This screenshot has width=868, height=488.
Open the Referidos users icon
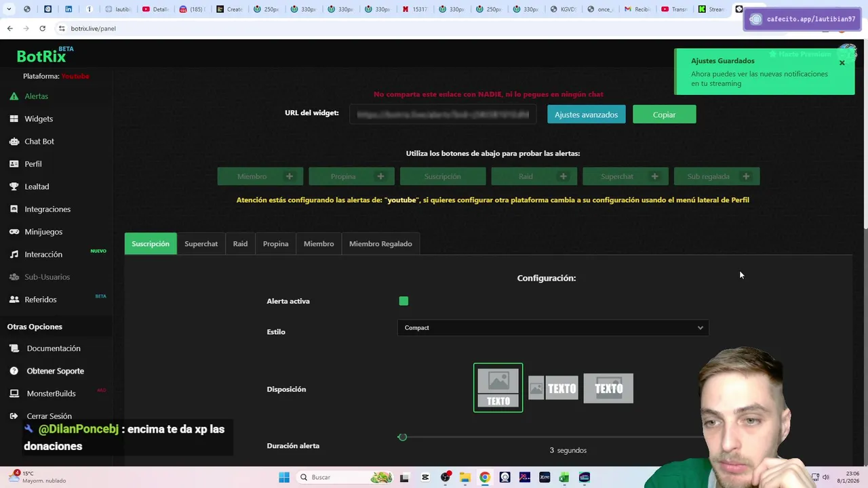[14, 300]
